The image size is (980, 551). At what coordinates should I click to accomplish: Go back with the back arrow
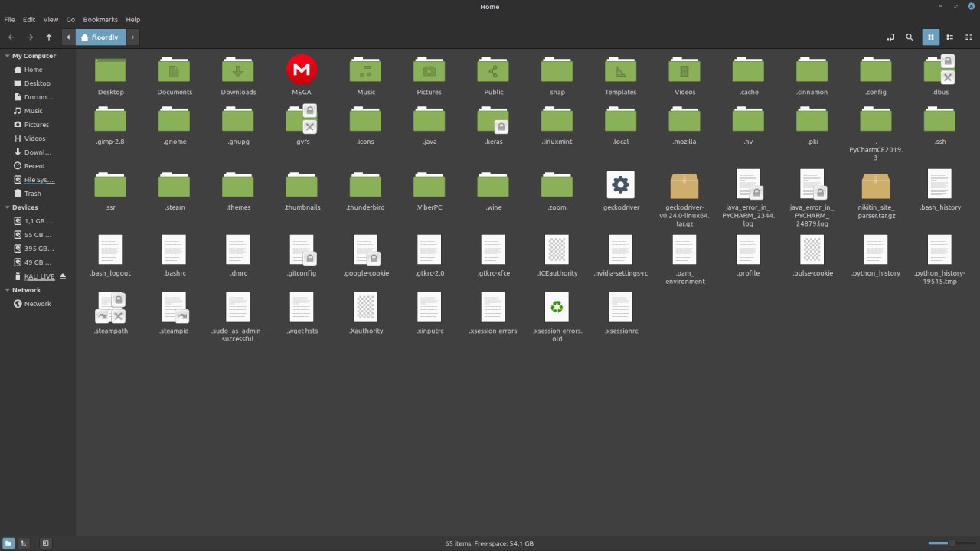point(11,37)
